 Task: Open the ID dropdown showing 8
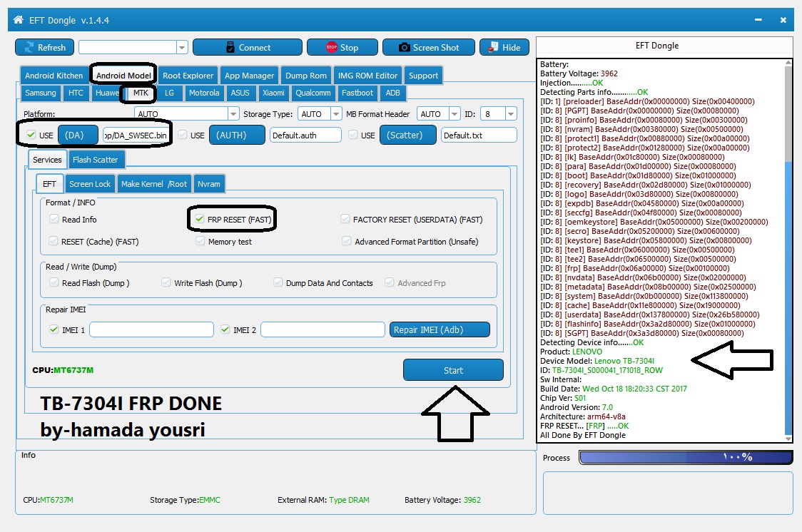510,113
